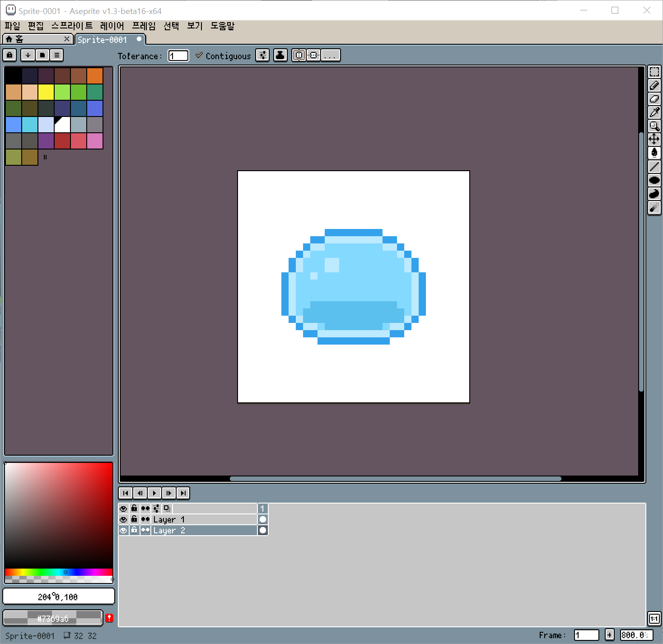Select the Blur tool

coord(654,207)
